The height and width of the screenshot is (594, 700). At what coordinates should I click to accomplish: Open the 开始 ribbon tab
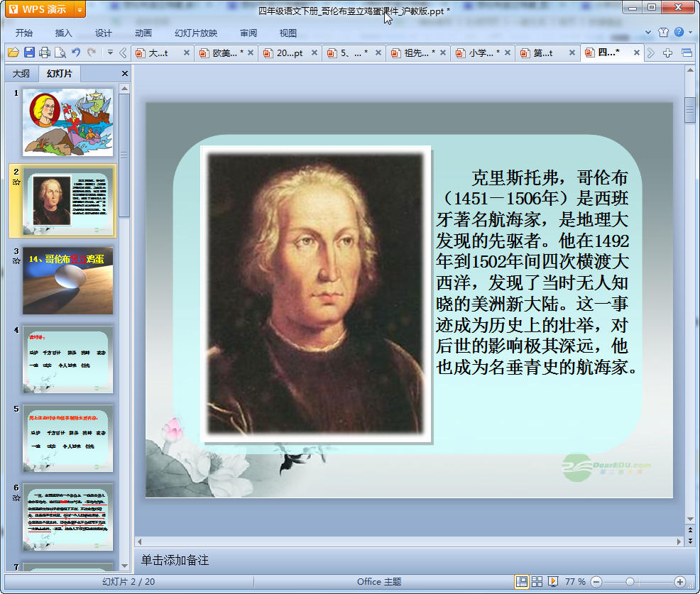(x=24, y=33)
